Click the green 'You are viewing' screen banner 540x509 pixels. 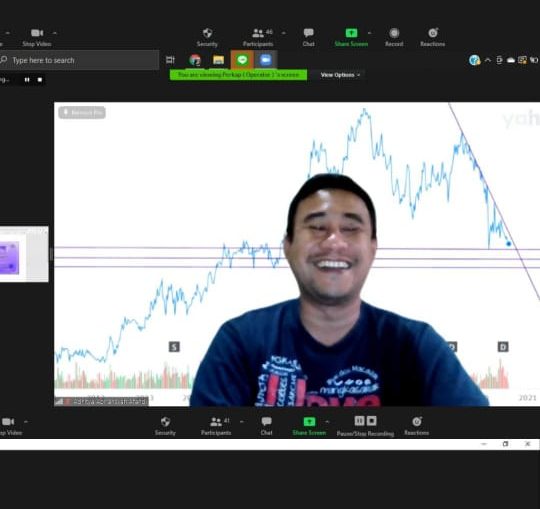[238, 75]
